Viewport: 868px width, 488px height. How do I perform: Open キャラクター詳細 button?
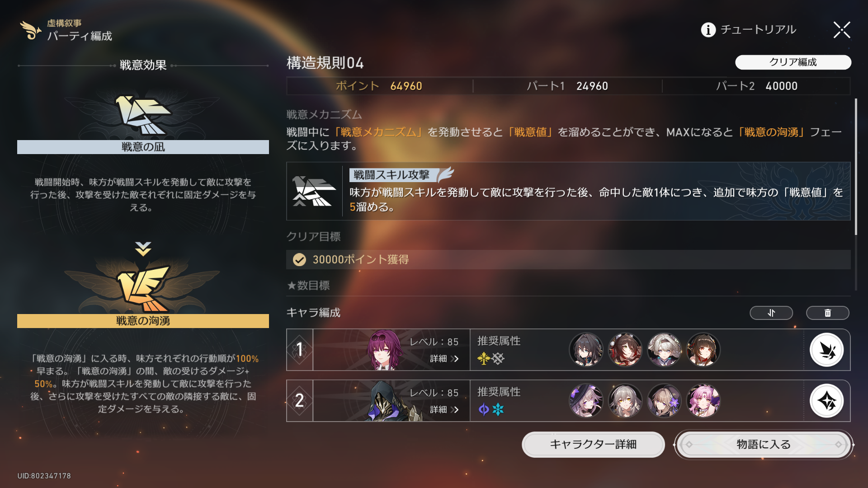(x=593, y=445)
